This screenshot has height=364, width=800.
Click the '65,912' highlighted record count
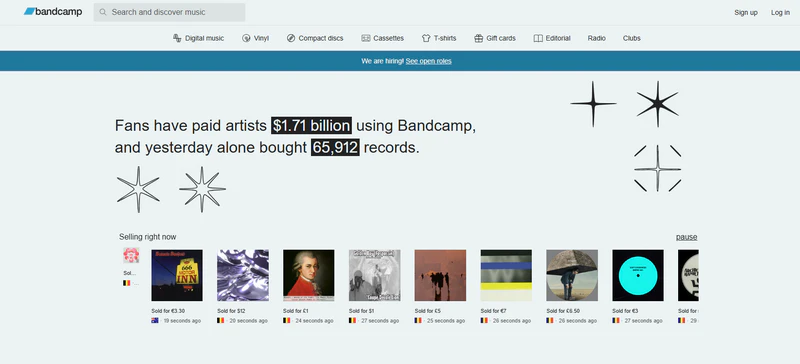point(335,148)
